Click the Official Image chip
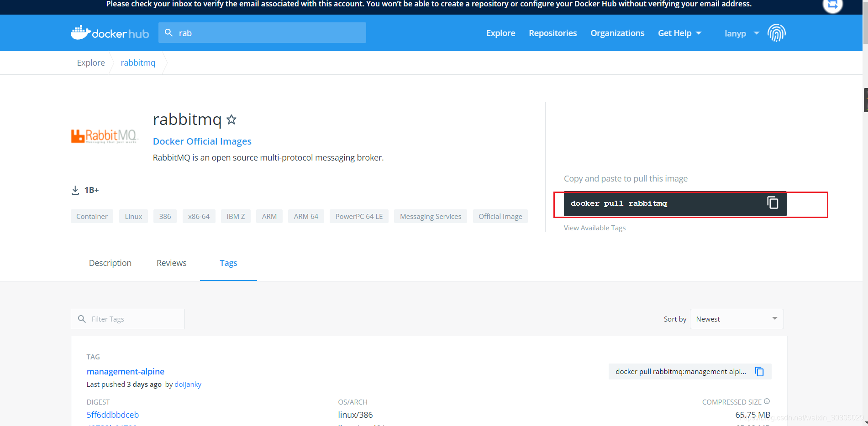 (500, 216)
